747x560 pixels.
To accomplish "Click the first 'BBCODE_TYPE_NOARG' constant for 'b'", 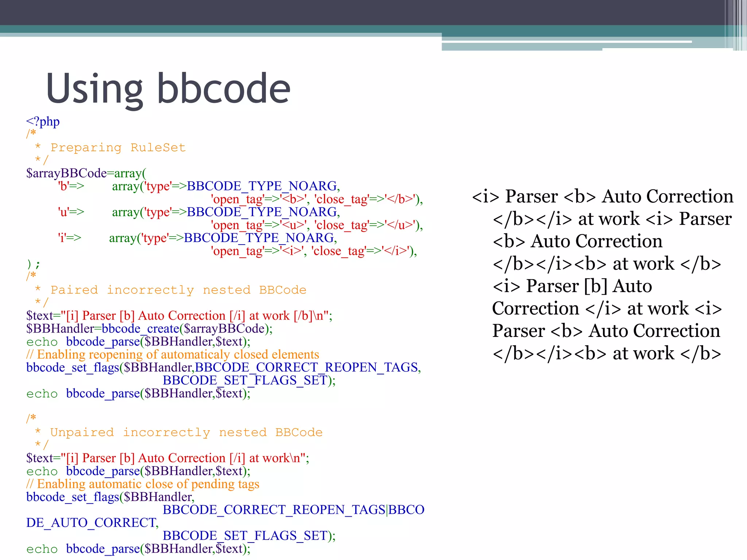I will pyautogui.click(x=262, y=186).
